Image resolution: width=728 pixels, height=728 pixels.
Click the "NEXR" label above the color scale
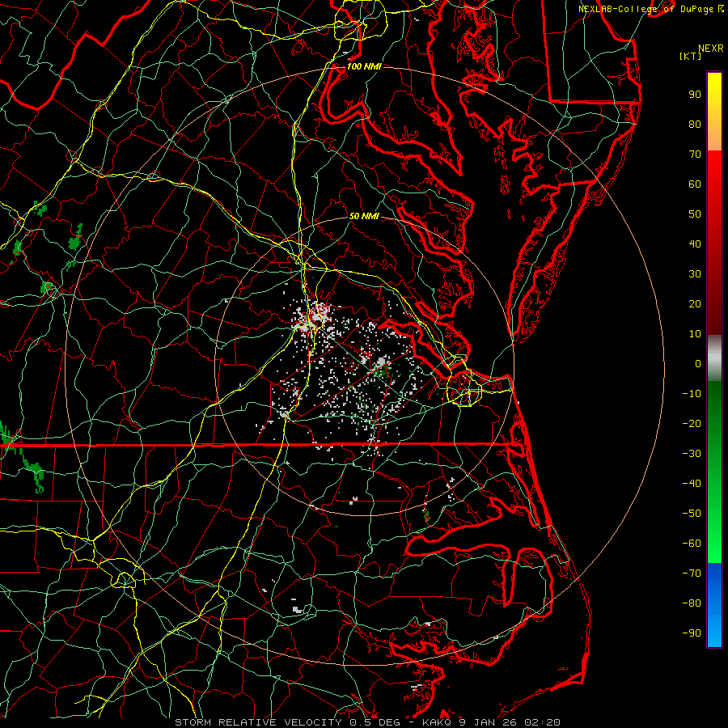710,49
